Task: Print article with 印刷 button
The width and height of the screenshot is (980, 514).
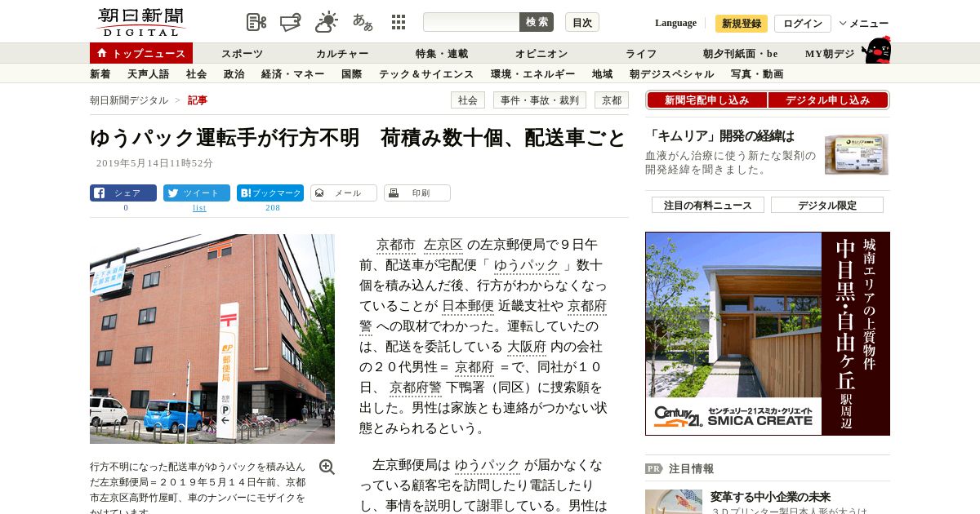Action: [x=417, y=193]
